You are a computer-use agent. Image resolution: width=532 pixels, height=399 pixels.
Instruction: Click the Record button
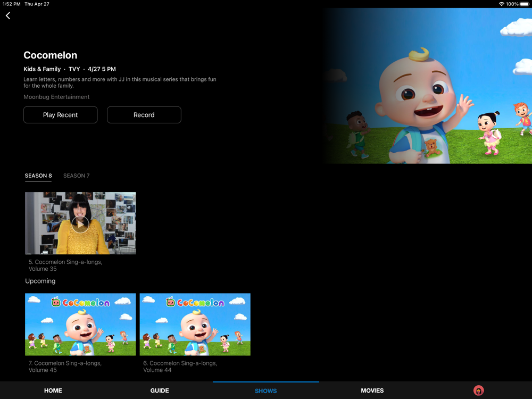144,115
